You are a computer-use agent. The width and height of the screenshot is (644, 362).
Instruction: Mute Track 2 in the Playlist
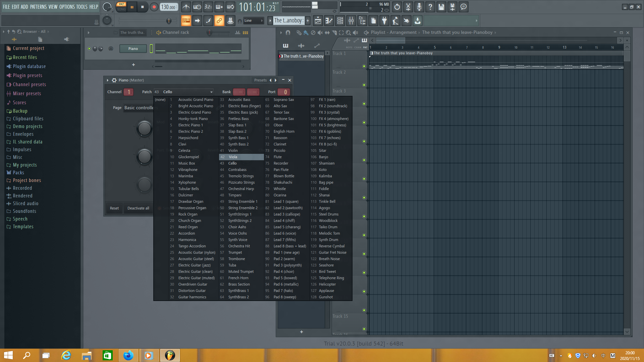(x=364, y=85)
